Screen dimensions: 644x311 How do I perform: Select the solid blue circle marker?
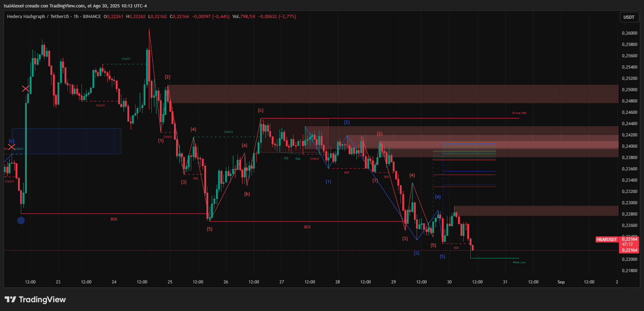[21, 221]
